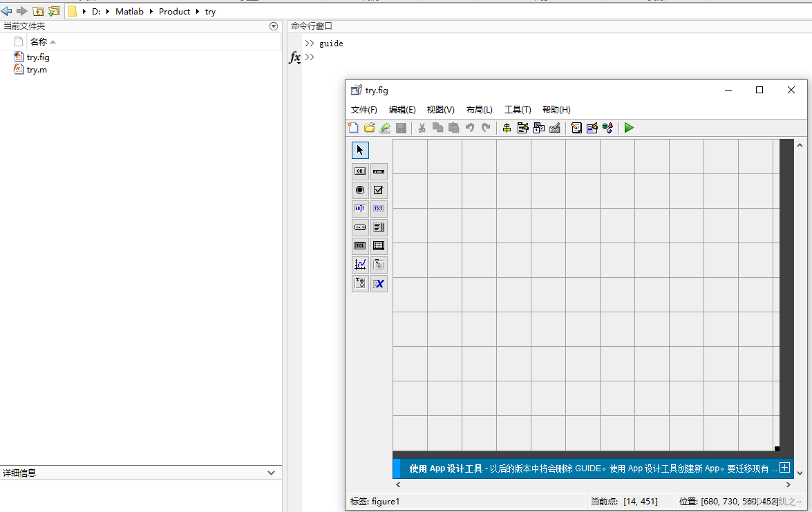The height and width of the screenshot is (512, 812).
Task: Go up one folder level
Action: (x=38, y=11)
